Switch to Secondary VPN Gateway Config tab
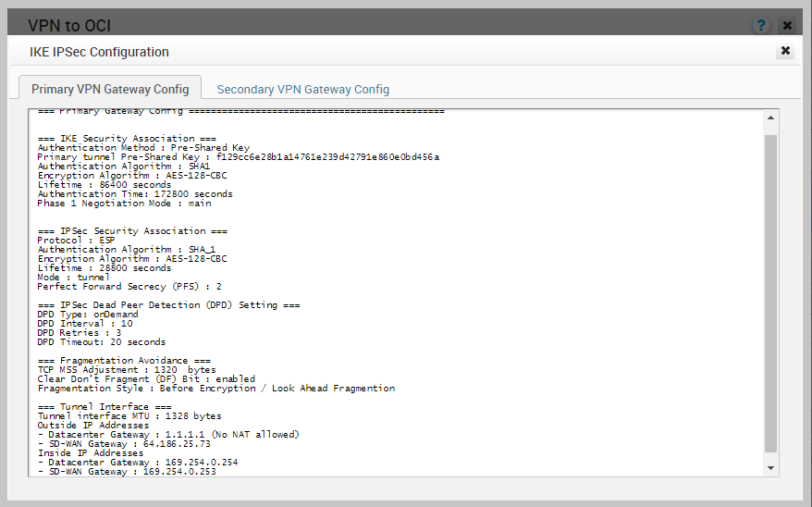The image size is (812, 507). [x=302, y=90]
